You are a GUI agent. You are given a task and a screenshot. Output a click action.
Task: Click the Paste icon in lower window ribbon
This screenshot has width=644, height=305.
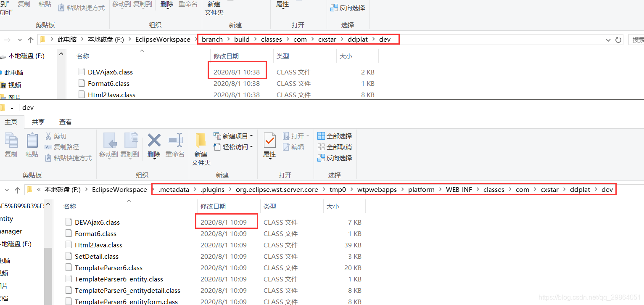pos(32,141)
